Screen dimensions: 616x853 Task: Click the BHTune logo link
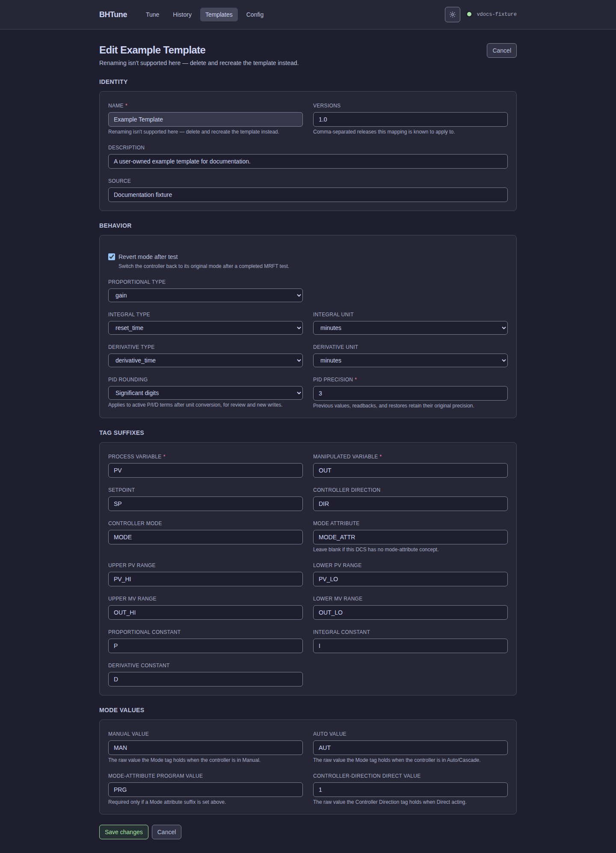(x=113, y=15)
